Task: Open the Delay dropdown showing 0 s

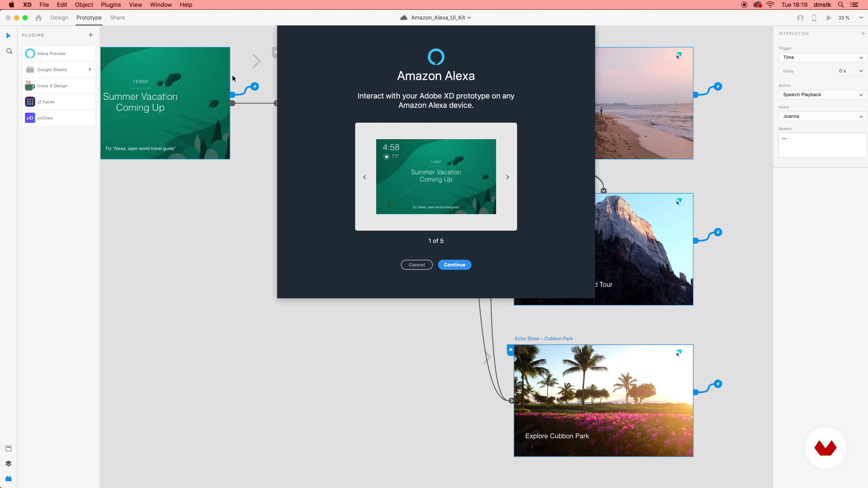Action: [x=851, y=71]
